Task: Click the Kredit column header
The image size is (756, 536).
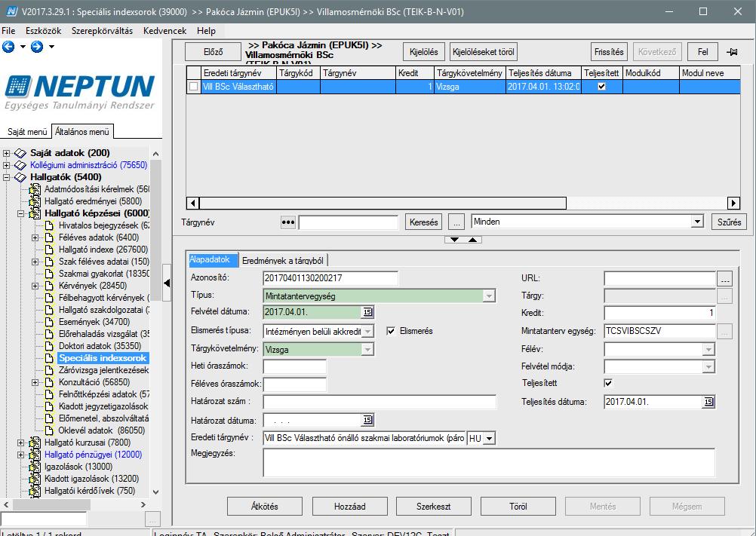Action: click(415, 73)
